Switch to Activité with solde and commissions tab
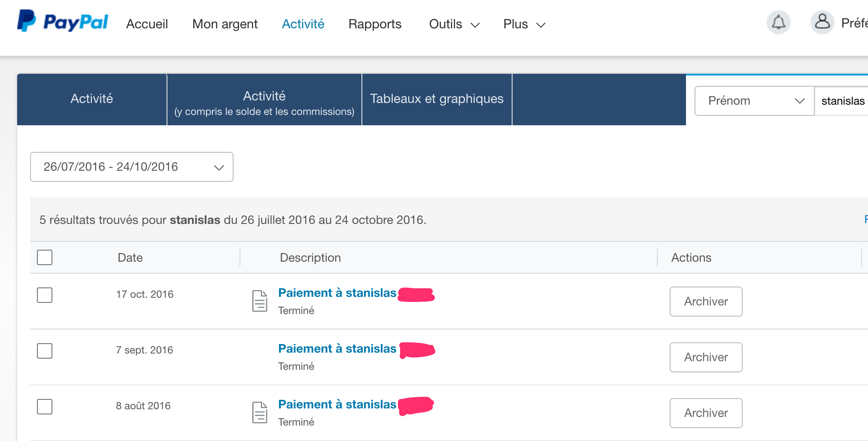 coord(264,103)
